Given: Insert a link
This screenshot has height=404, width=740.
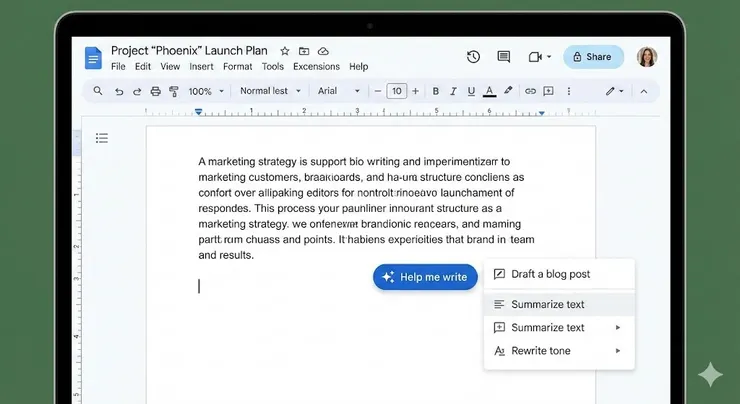Looking at the screenshot, I should pos(530,91).
